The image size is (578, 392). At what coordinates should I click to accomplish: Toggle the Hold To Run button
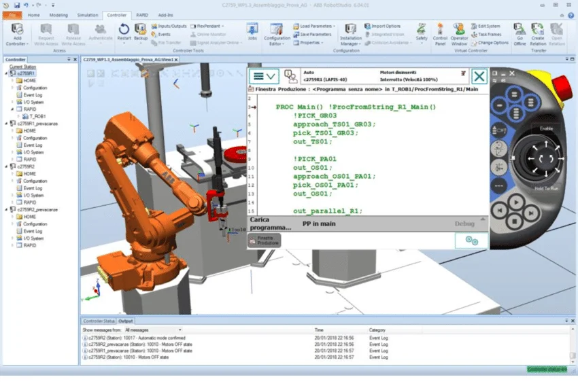[x=546, y=188]
